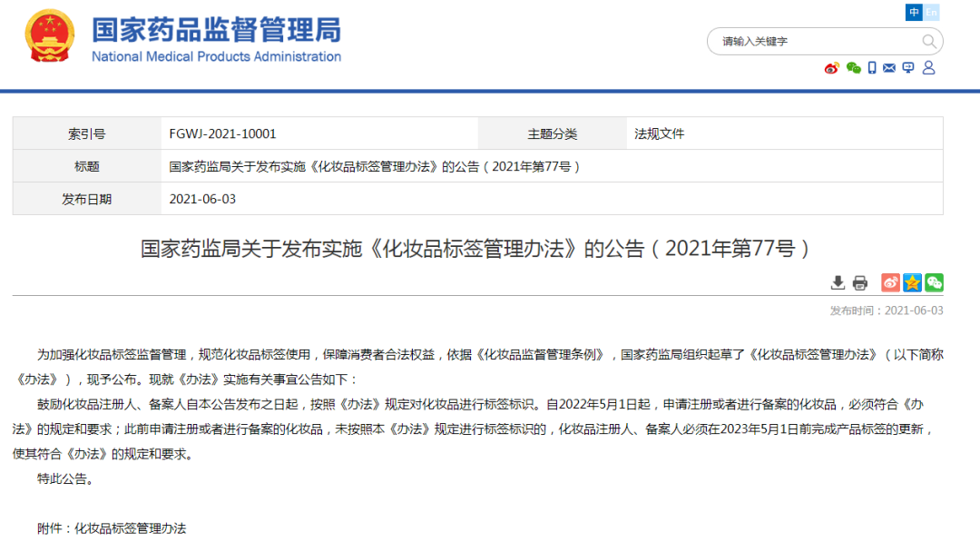Share article to WeChat green button
Screen dimensions: 980x542
[934, 282]
